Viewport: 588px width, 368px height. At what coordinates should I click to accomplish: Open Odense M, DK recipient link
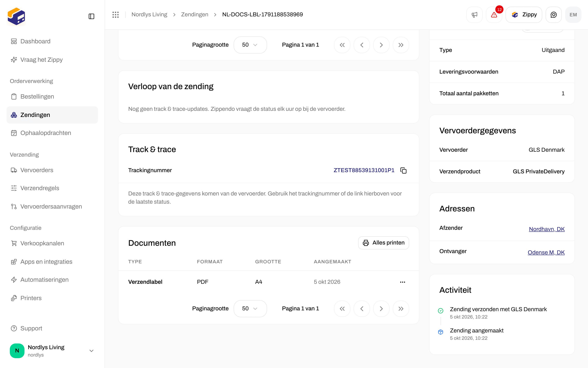[546, 252]
